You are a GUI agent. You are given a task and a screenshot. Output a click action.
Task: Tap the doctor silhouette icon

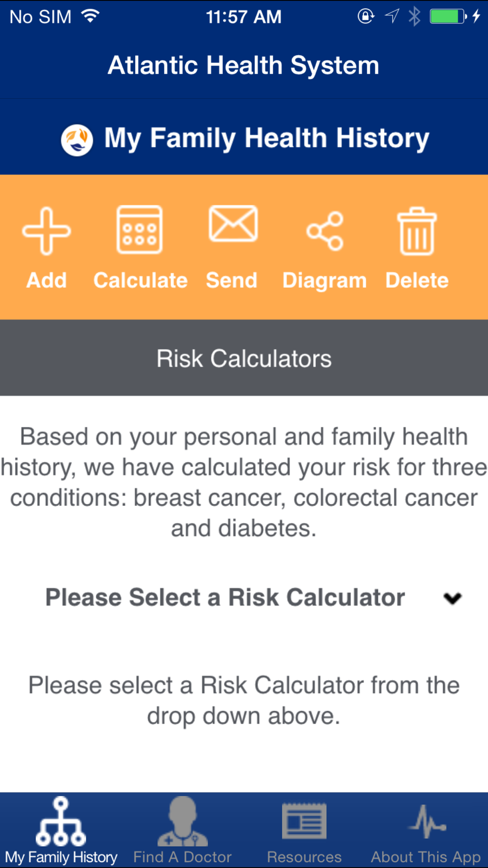[183, 821]
